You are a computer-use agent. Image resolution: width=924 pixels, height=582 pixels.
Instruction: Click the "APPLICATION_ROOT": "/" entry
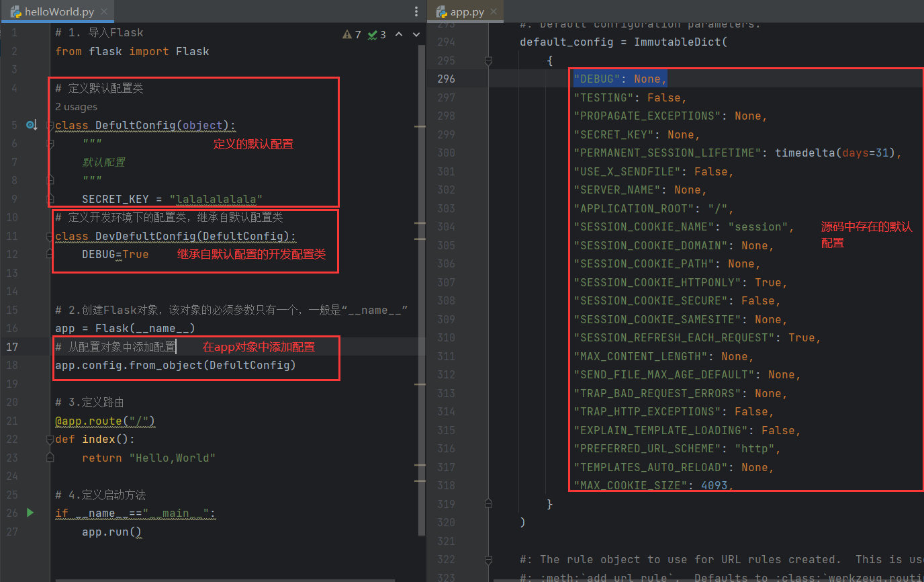[654, 208]
